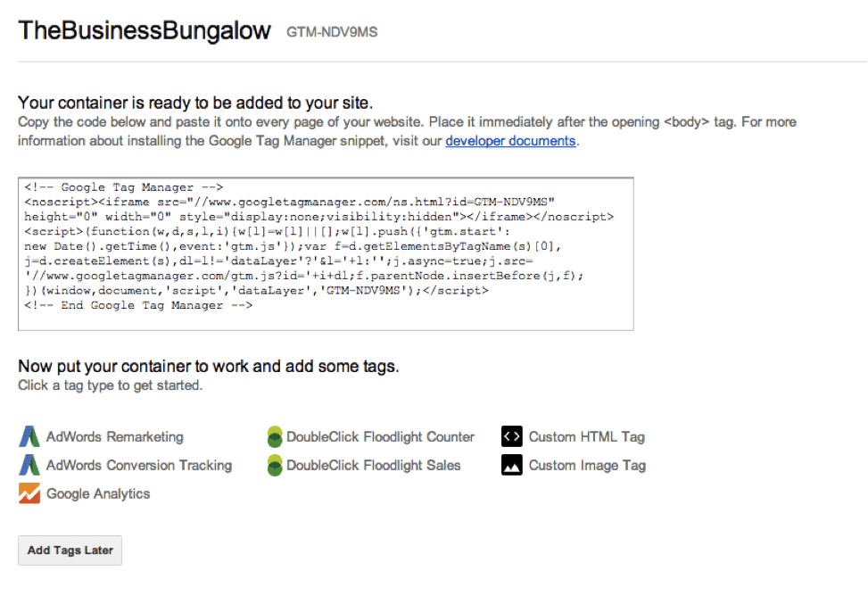Choose AdWords Conversion Tracking tag type
The width and height of the screenshot is (868, 596).
[139, 465]
